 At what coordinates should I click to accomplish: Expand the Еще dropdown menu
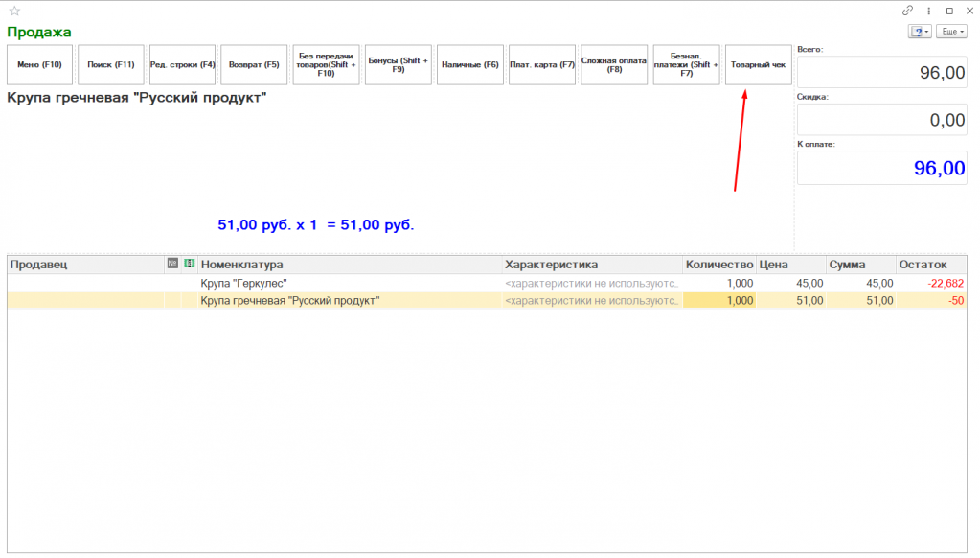(951, 32)
